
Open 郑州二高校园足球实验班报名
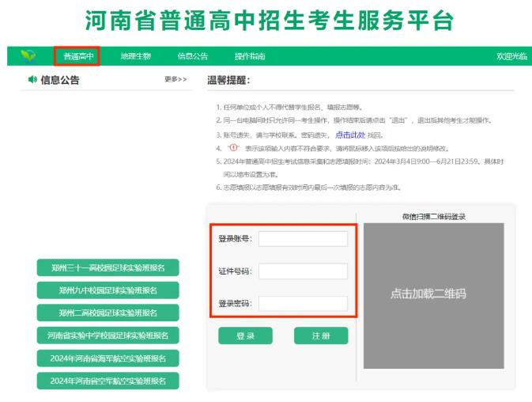[x=108, y=313]
